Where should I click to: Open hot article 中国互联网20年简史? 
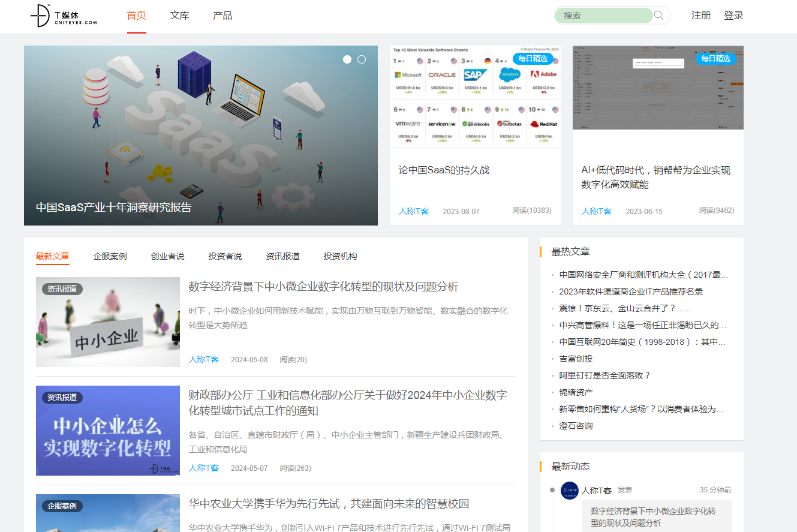click(x=642, y=342)
